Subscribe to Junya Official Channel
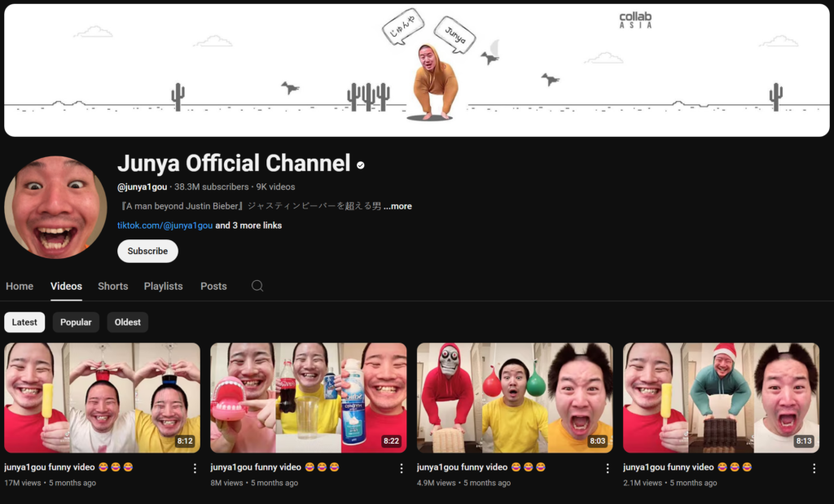834x504 pixels. click(x=147, y=252)
